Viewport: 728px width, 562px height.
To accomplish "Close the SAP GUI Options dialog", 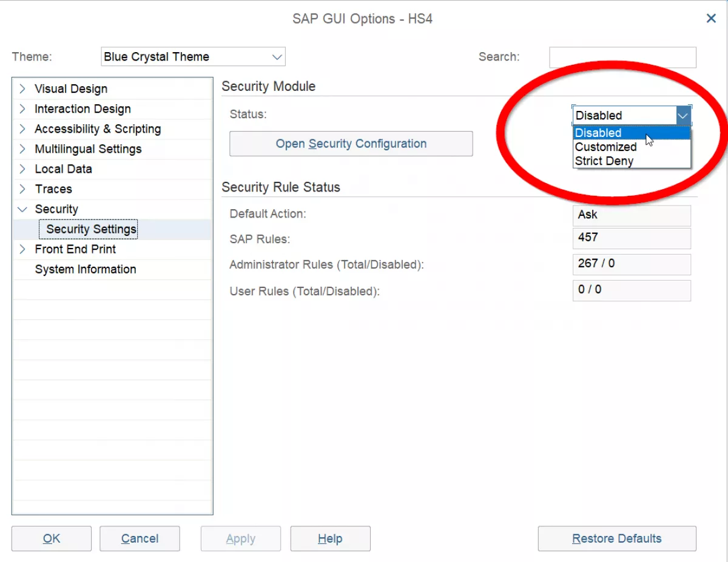I will click(x=712, y=19).
